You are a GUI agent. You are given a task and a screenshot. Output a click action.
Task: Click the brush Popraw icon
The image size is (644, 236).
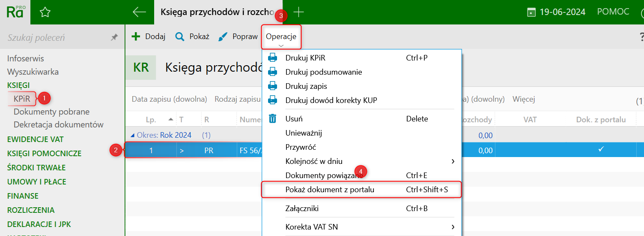coord(223,37)
